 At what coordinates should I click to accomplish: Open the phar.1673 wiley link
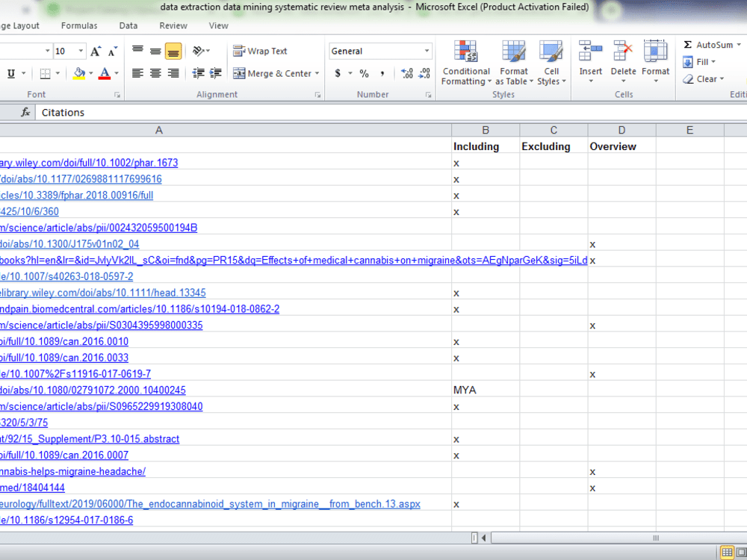(89, 163)
